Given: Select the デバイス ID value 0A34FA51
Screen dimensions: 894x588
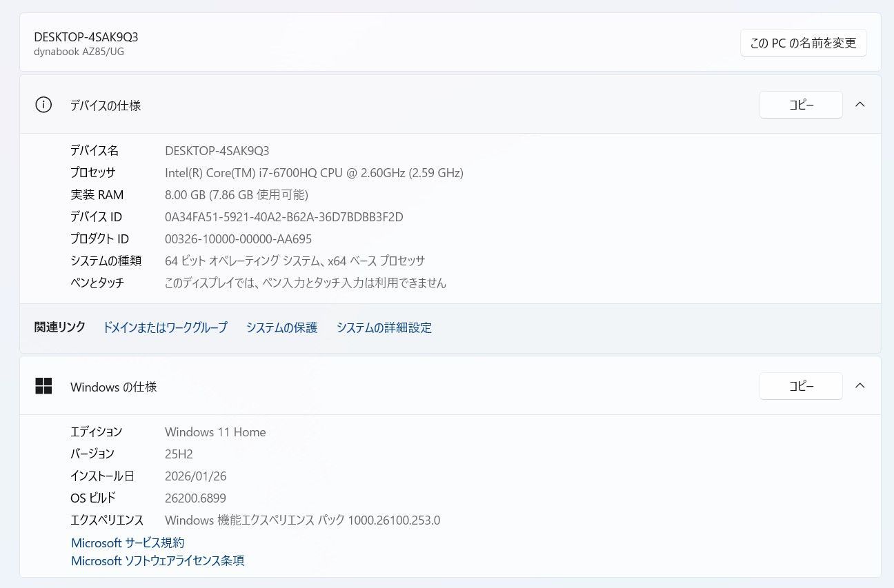Looking at the screenshot, I should (x=284, y=216).
